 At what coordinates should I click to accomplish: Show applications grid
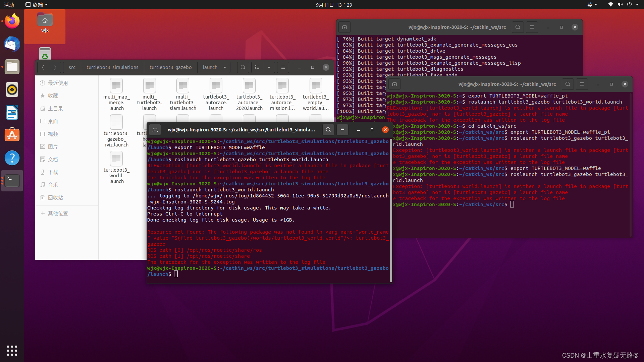(x=12, y=350)
